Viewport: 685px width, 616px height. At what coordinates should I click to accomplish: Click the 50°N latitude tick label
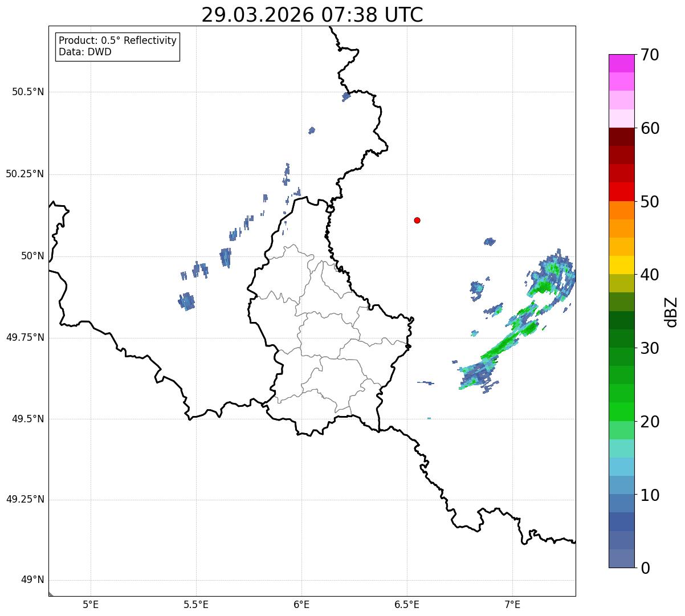click(x=32, y=256)
